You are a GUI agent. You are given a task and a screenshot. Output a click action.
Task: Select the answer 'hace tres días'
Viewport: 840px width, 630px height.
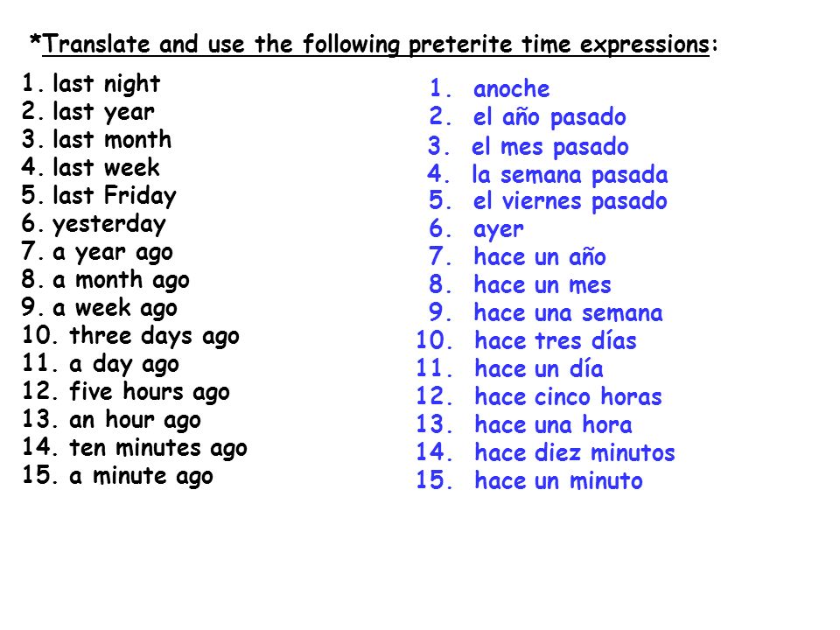click(x=556, y=340)
